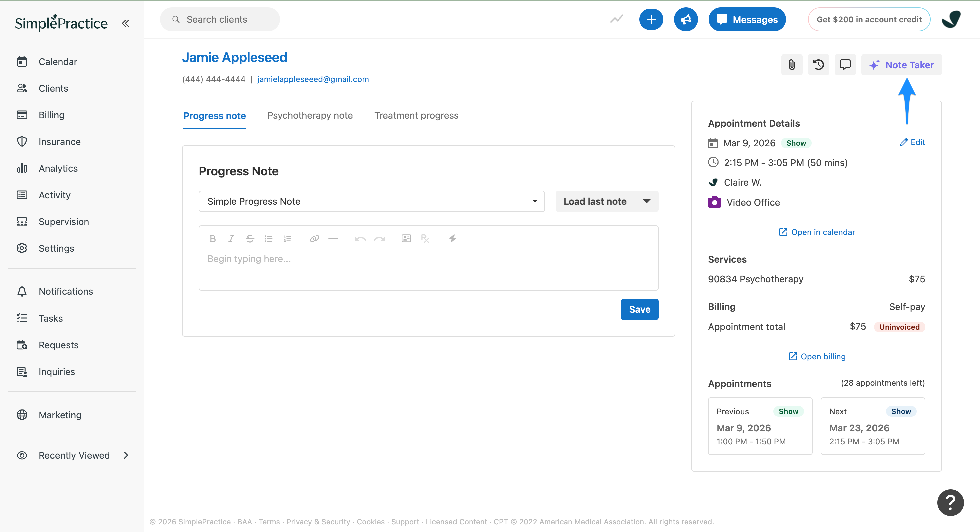
Task: Open the Previous appointment Mar 9 card
Action: coord(760,426)
